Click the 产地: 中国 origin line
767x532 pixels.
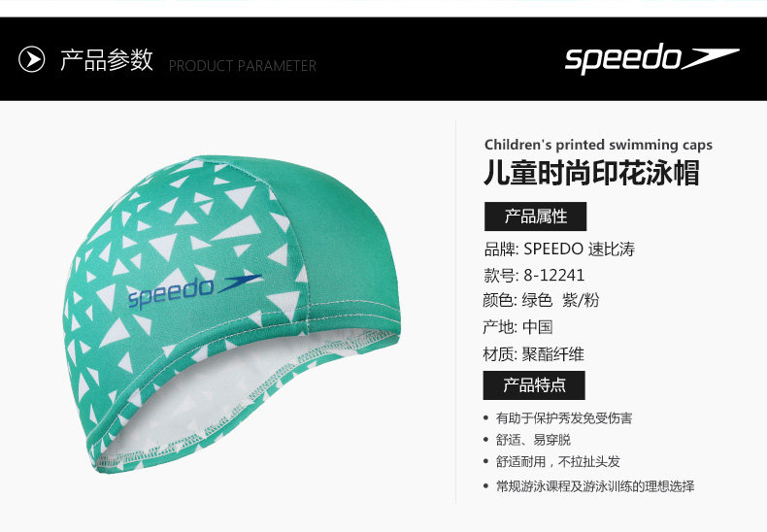click(x=517, y=326)
